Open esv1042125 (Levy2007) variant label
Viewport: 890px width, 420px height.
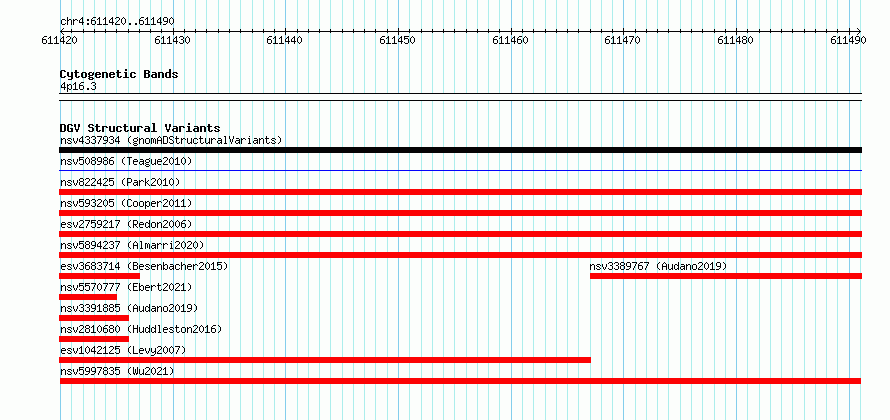click(x=123, y=350)
